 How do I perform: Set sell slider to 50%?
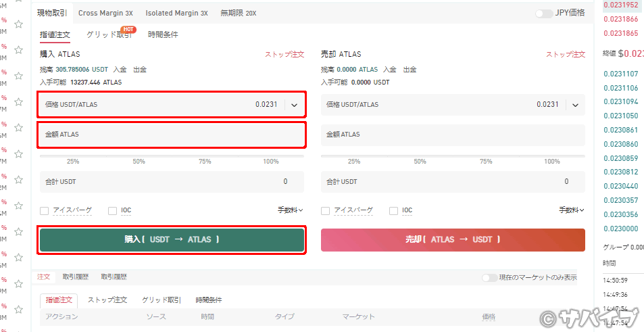pos(420,162)
